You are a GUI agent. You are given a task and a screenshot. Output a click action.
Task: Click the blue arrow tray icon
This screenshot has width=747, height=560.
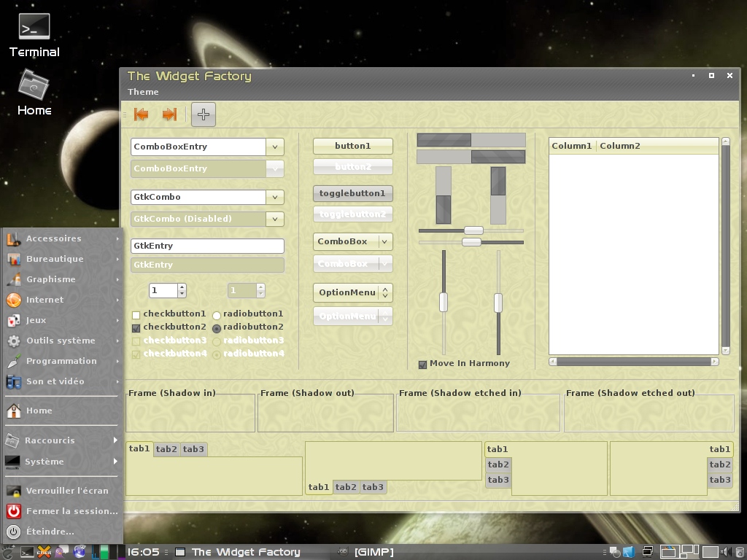629,552
